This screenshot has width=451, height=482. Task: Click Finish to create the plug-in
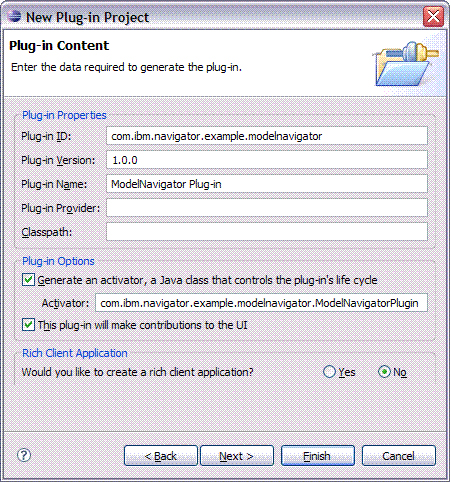(x=318, y=455)
